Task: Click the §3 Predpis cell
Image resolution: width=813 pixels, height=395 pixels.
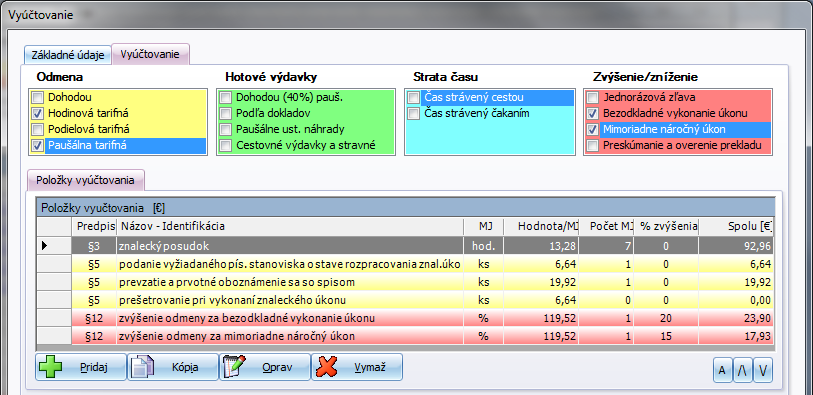Action: click(94, 246)
